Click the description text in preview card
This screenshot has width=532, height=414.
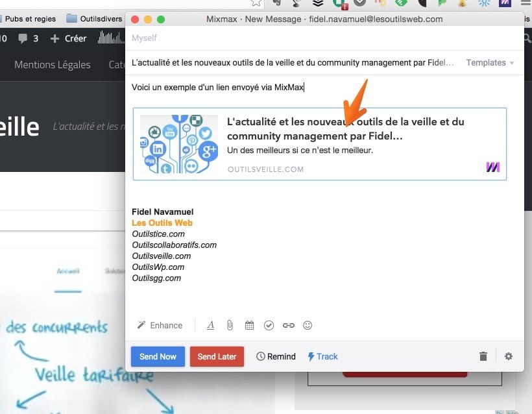point(300,150)
